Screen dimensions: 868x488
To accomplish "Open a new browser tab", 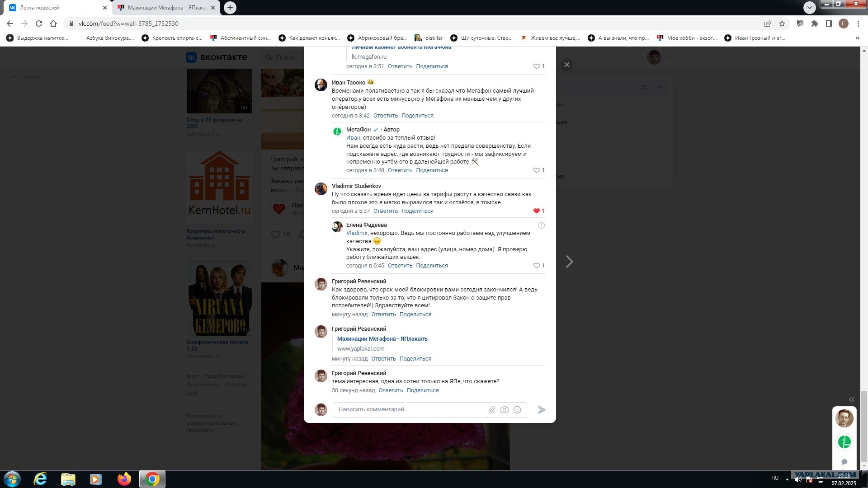I will tap(230, 8).
